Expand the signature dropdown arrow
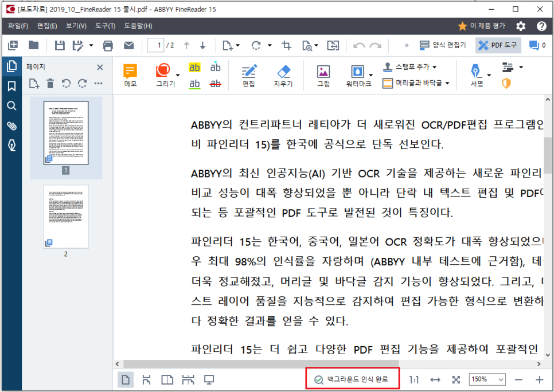The image size is (554, 392). click(x=489, y=75)
